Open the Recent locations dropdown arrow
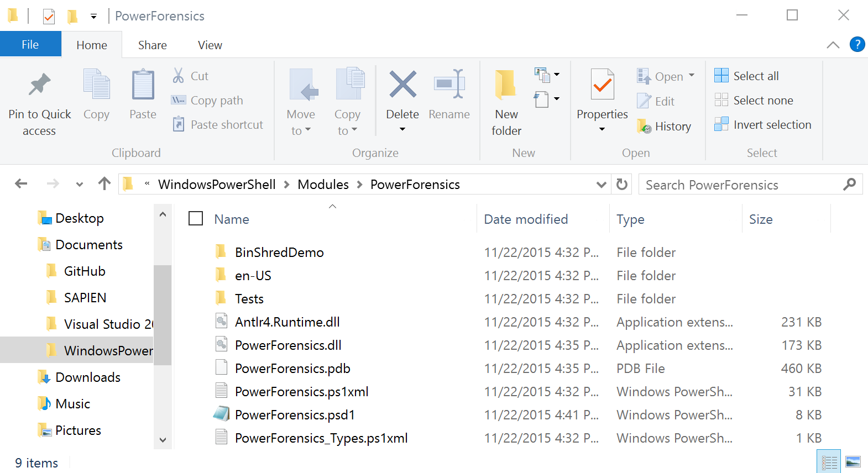 (80, 185)
